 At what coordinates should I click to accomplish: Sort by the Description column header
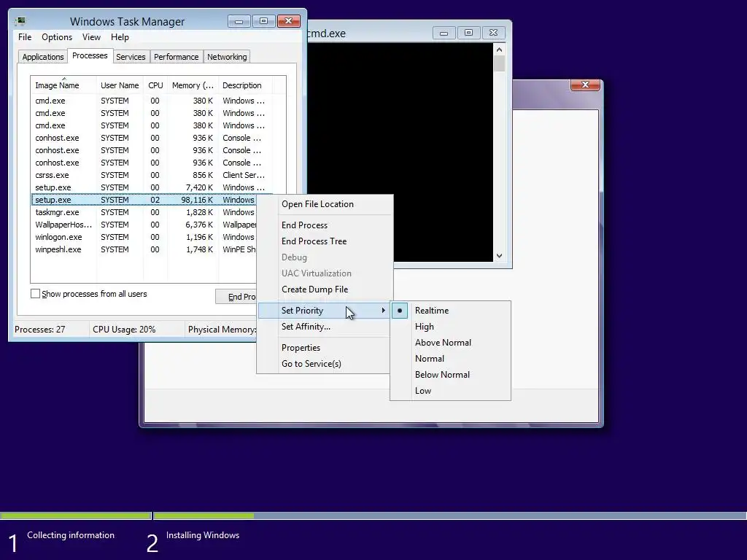coord(245,85)
